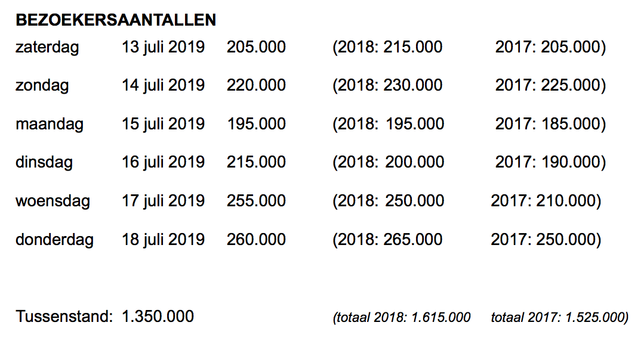Image resolution: width=644 pixels, height=344 pixels.
Task: Click the word woensdag
Action: tap(53, 201)
